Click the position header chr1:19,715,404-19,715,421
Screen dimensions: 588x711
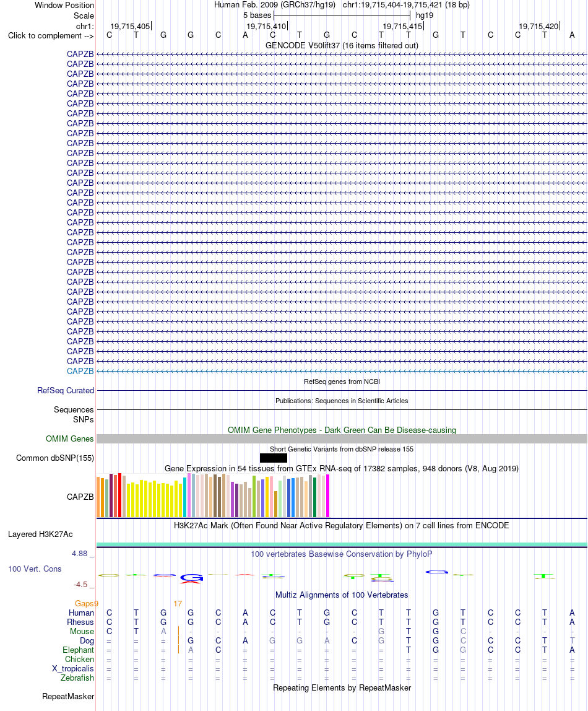pyautogui.click(x=406, y=5)
